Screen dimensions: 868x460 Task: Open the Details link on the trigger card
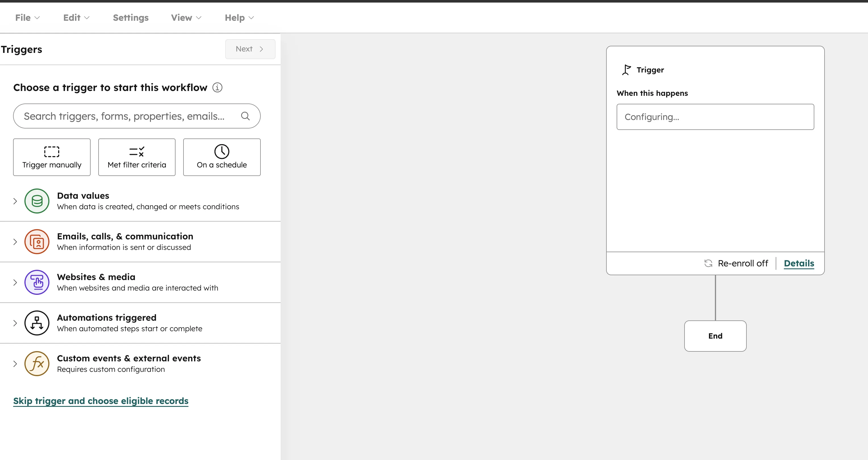point(799,263)
